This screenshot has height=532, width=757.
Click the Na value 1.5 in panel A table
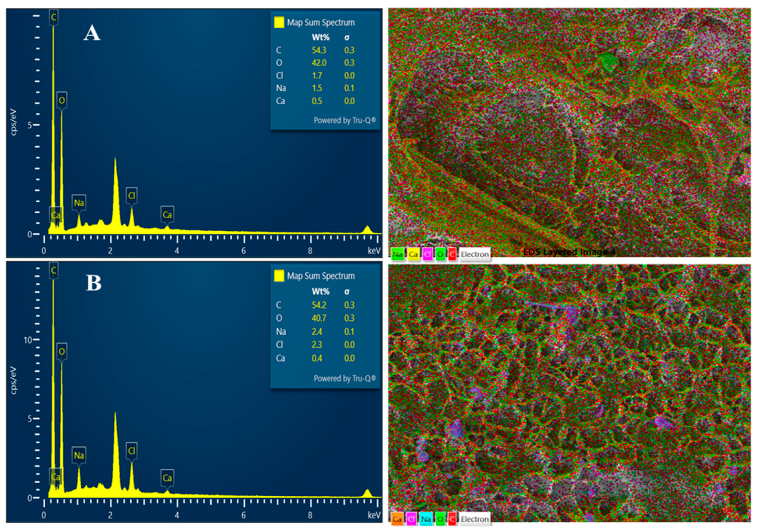(x=317, y=88)
